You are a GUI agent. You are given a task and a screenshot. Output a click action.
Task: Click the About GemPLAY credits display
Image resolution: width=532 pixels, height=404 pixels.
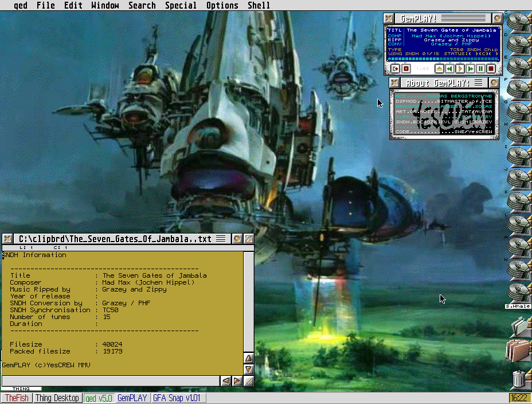[x=444, y=114]
